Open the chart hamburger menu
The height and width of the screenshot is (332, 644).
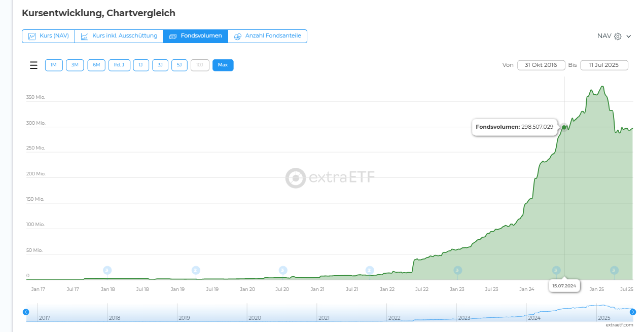[33, 65]
